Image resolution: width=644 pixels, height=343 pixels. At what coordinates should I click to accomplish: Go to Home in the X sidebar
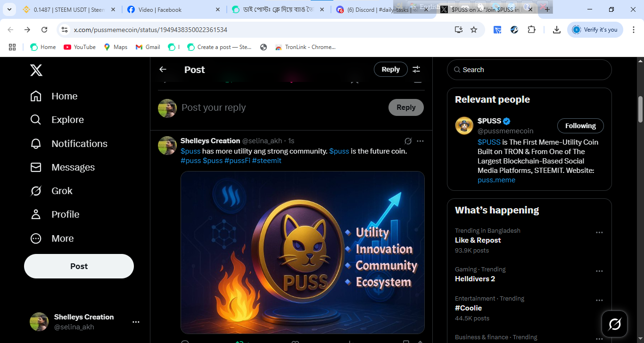tap(54, 96)
